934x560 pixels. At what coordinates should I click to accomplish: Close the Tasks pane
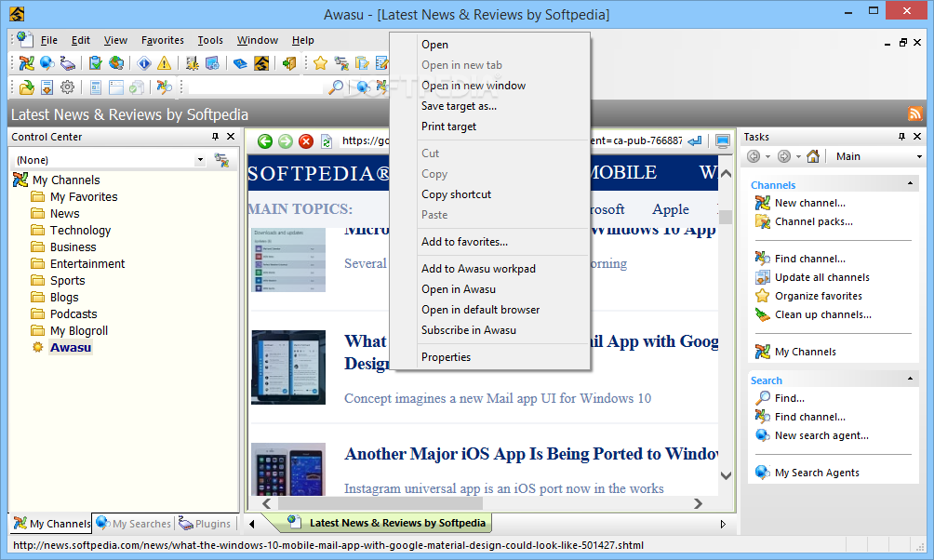click(x=917, y=137)
